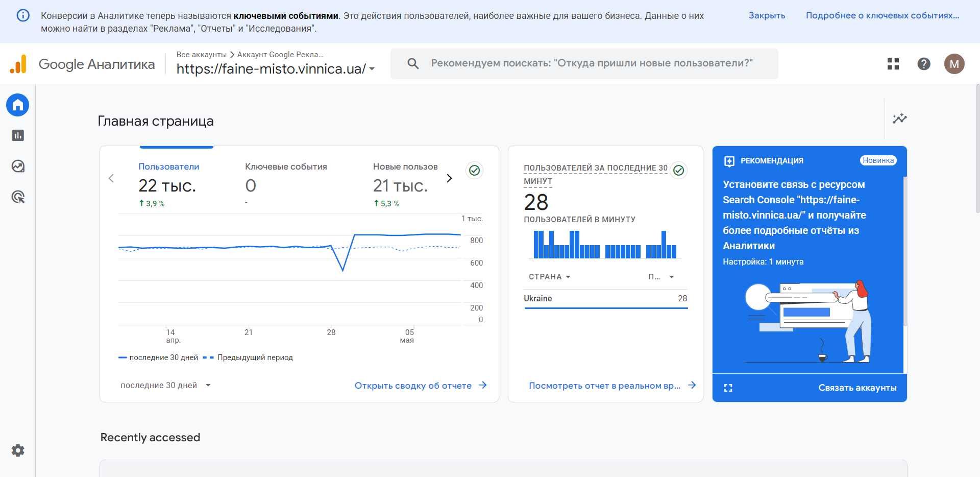Click the check icon on the realtime card
The height and width of the screenshot is (477, 980).
click(678, 170)
